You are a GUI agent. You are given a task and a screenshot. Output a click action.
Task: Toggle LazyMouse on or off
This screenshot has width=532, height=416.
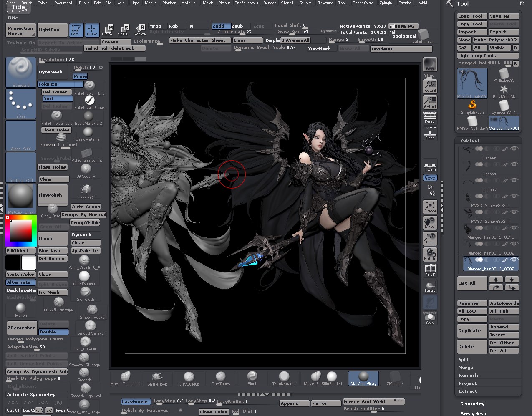(136, 402)
